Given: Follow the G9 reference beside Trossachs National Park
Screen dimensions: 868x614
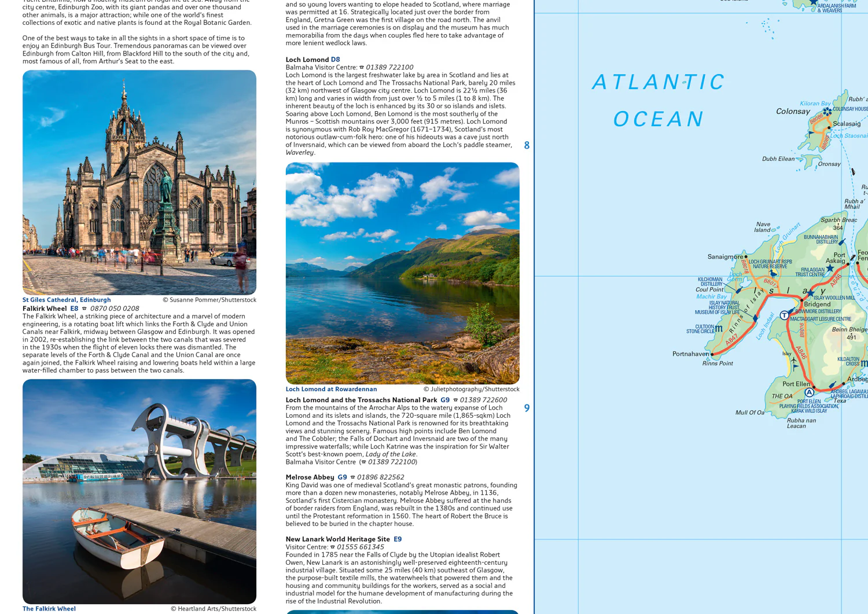Looking at the screenshot, I should (445, 400).
